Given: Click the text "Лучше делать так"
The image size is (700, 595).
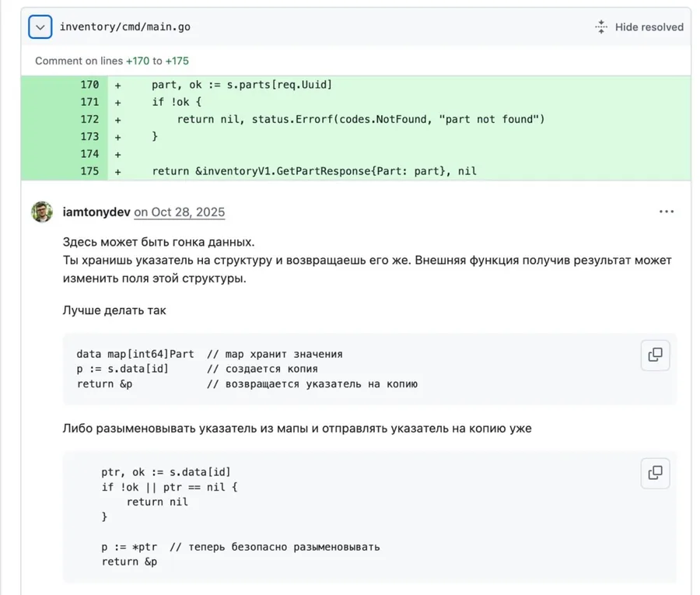Looking at the screenshot, I should pyautogui.click(x=114, y=310).
